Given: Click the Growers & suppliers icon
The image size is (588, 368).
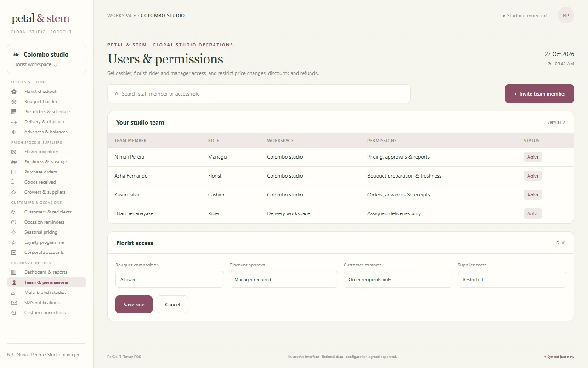Looking at the screenshot, I should [14, 192].
